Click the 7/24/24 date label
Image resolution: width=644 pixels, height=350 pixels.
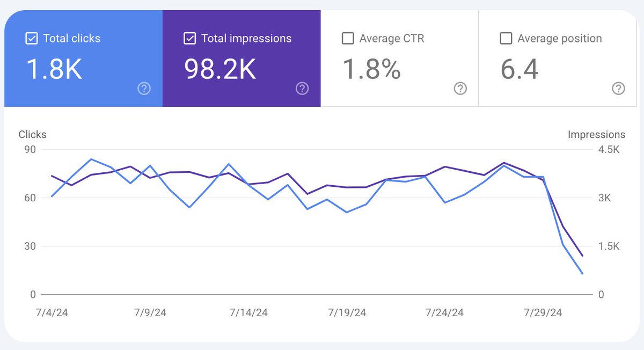click(445, 313)
